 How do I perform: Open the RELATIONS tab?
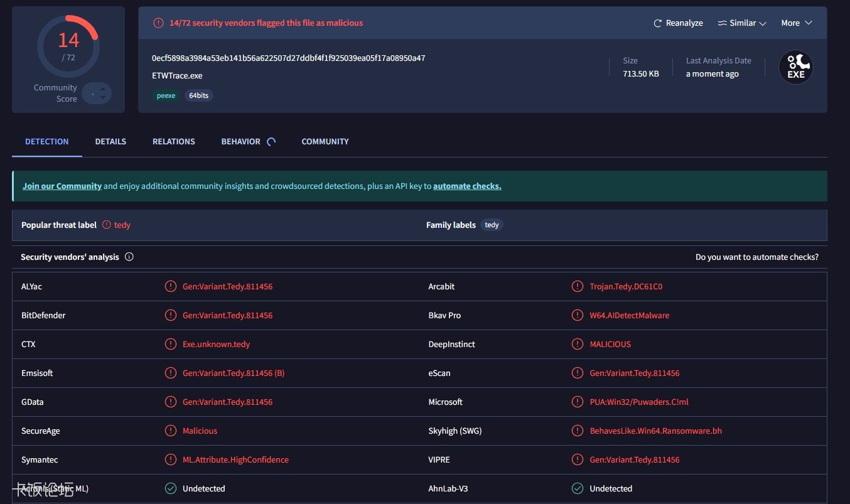[173, 141]
